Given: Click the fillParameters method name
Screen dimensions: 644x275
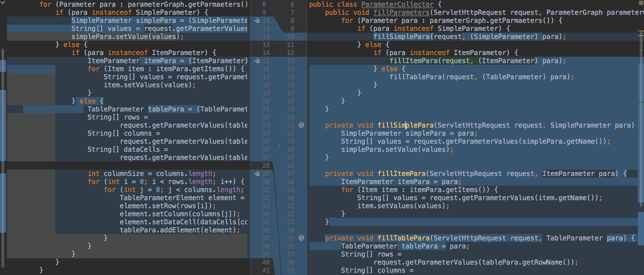Looking at the screenshot, I should (x=401, y=12).
